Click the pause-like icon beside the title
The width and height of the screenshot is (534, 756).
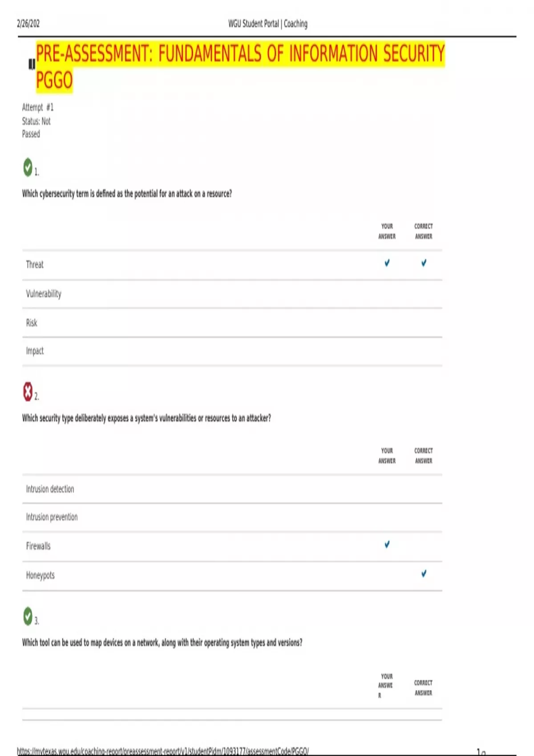pos(32,64)
